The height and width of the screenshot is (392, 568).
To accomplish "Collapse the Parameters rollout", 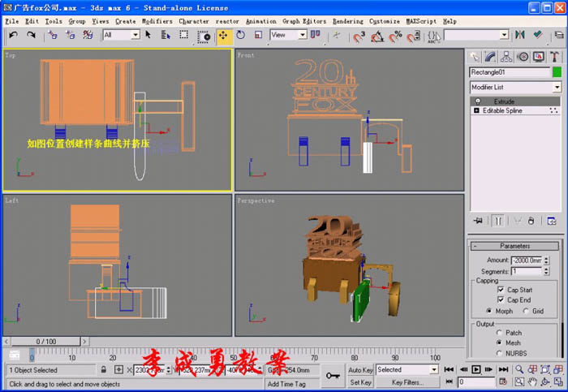I will pyautogui.click(x=514, y=247).
